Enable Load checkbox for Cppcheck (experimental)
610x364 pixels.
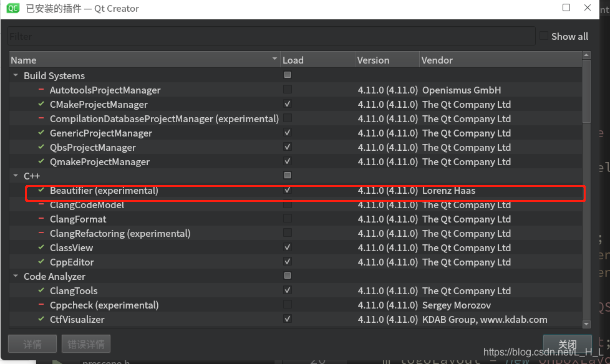[x=288, y=304]
